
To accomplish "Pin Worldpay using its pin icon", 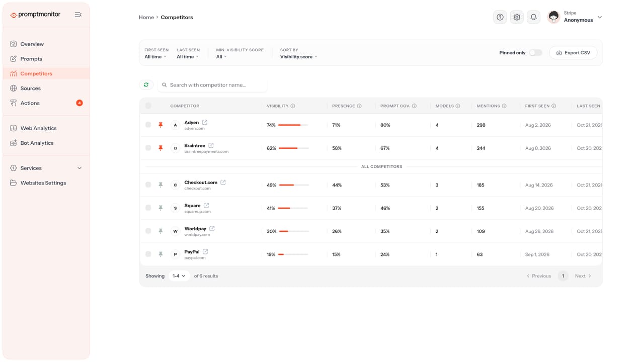I will (160, 231).
